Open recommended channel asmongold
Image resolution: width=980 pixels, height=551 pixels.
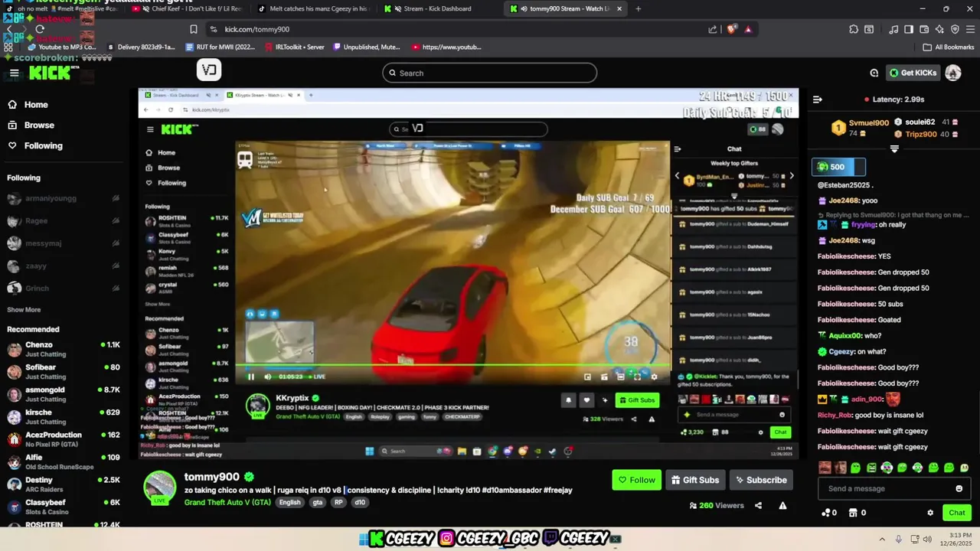click(x=64, y=394)
